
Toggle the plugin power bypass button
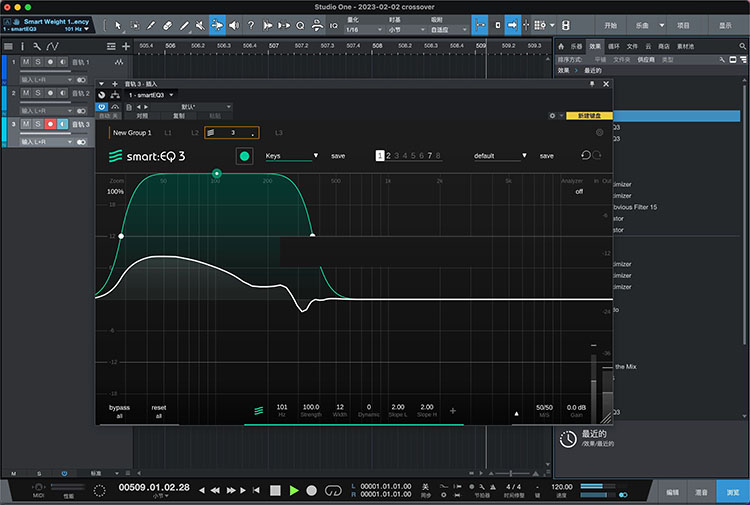(x=101, y=107)
